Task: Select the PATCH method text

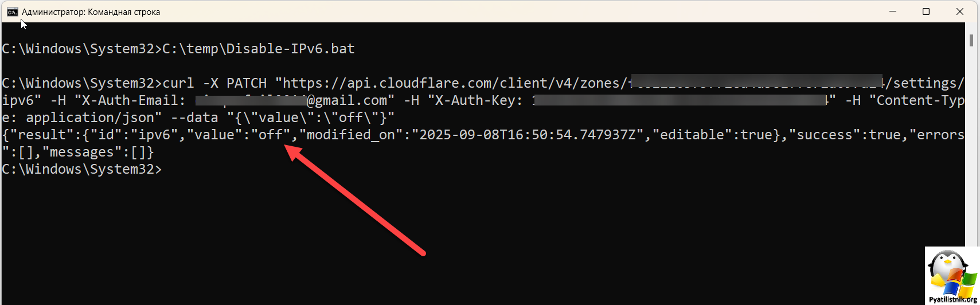Action: coord(247,83)
